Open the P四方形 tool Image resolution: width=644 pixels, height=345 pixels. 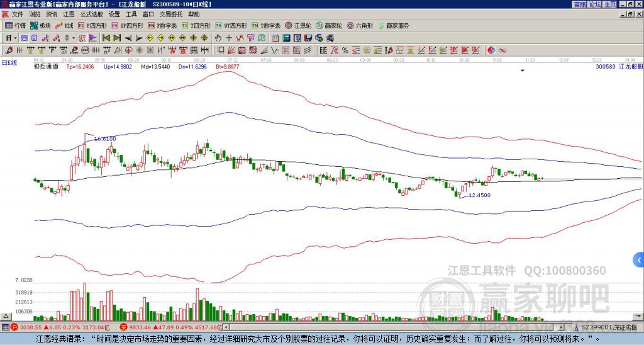92,25
